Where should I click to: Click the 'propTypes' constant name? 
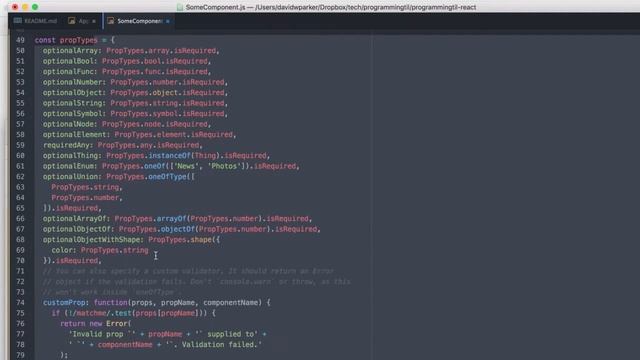tap(79, 40)
